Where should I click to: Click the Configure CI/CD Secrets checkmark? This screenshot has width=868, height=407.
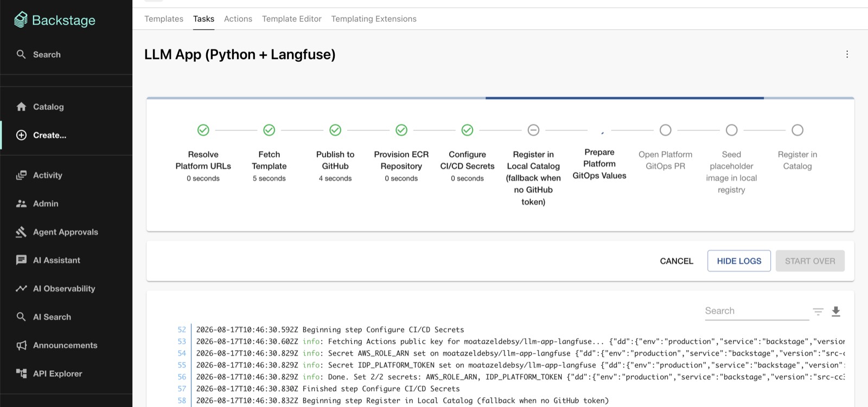tap(467, 130)
